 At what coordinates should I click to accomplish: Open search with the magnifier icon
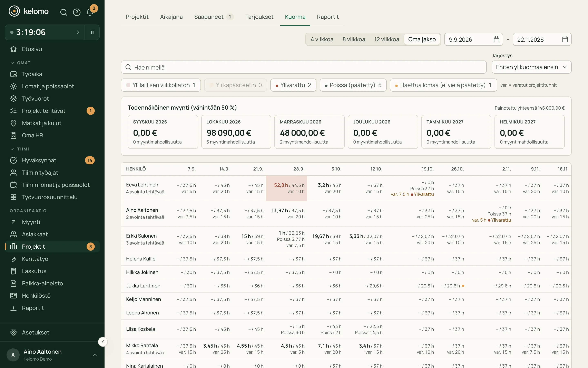[x=63, y=12]
